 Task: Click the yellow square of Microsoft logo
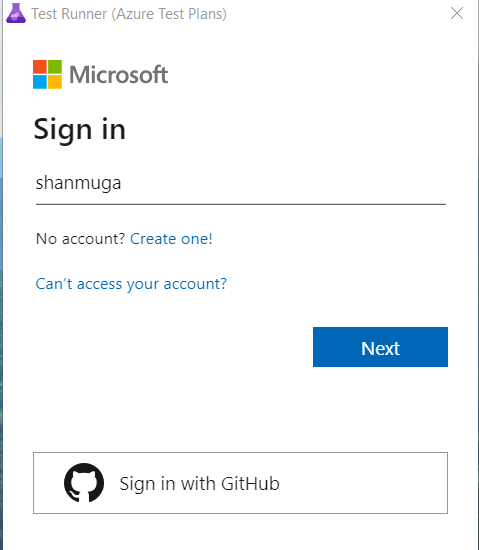point(55,82)
